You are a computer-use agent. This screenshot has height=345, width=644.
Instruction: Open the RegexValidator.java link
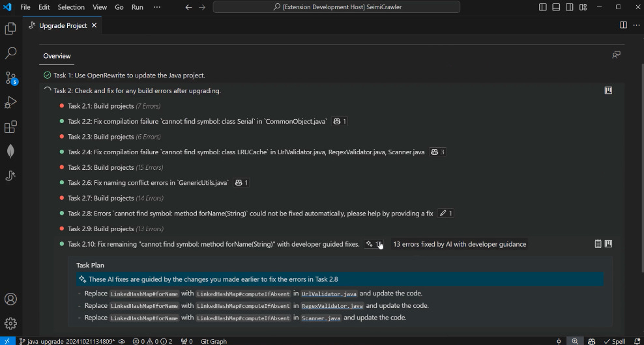(x=332, y=306)
